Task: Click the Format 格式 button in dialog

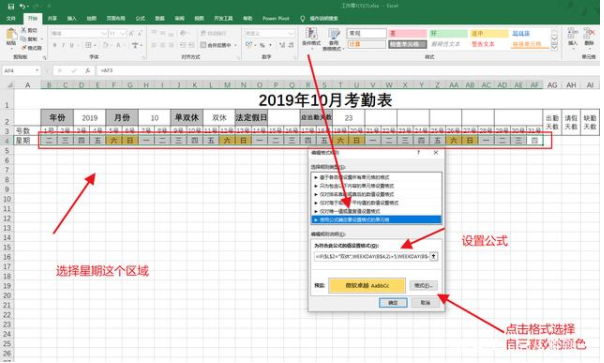Action: (423, 286)
